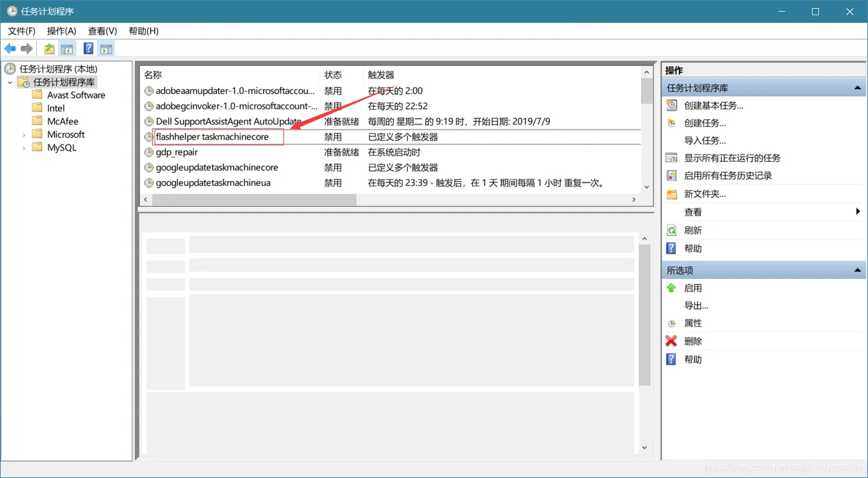This screenshot has width=868, height=478.
Task: Toggle the action pane toolbar icon
Action: pos(106,49)
